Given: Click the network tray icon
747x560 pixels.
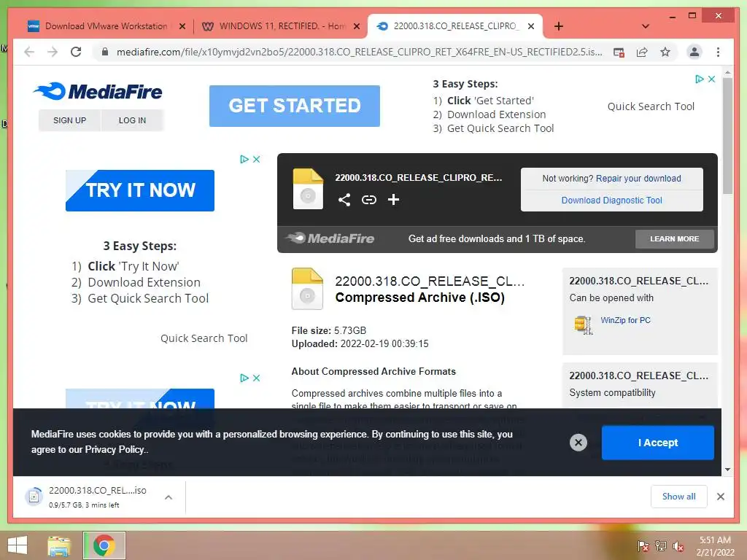Looking at the screenshot, I should pos(661,546).
